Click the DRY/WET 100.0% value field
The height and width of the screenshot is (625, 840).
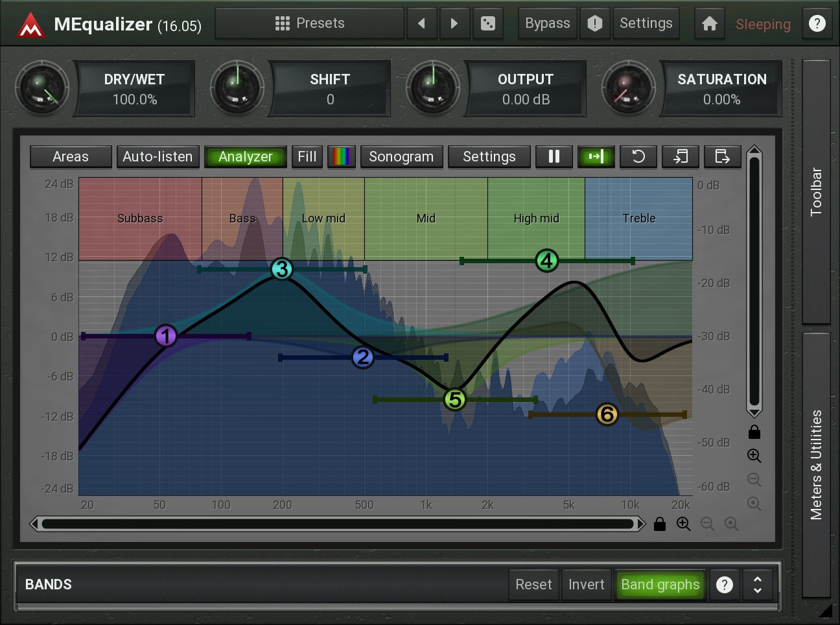[x=135, y=89]
